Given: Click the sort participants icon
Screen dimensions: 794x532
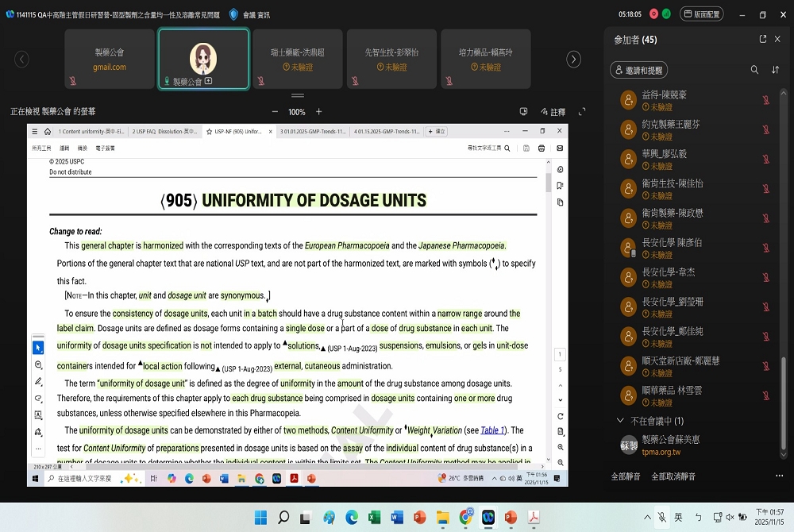Looking at the screenshot, I should (776, 70).
